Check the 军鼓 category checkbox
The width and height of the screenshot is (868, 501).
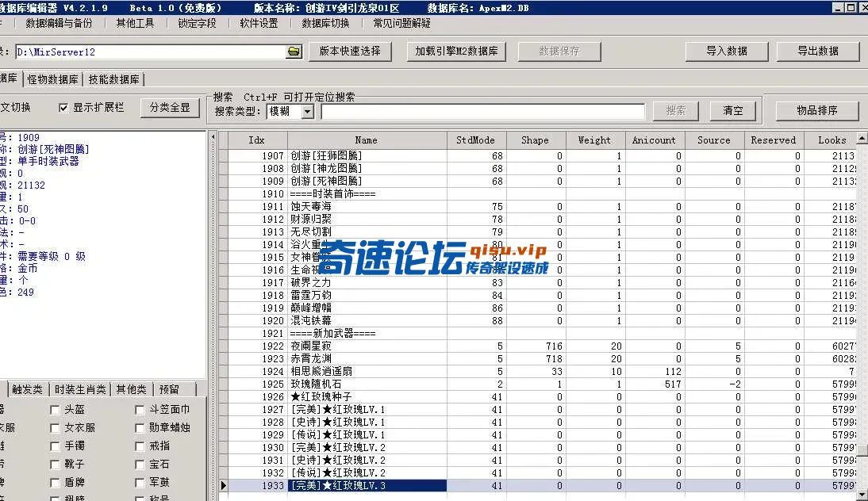[140, 483]
